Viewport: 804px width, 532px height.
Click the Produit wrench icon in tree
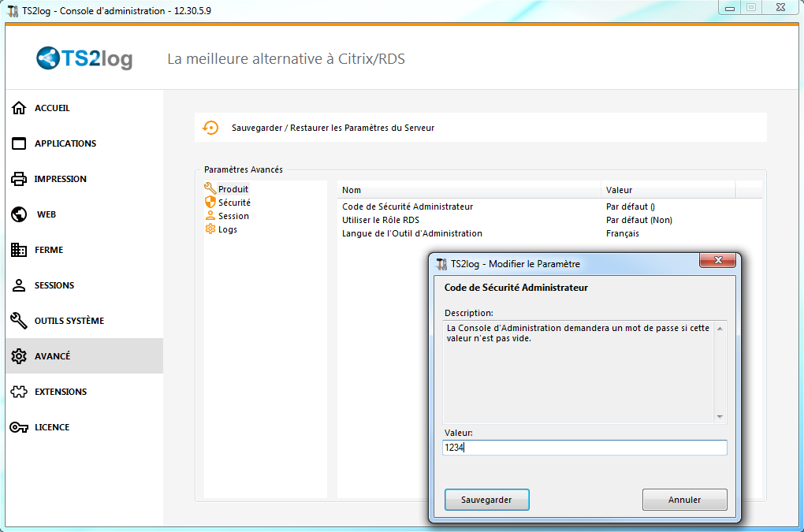click(210, 188)
